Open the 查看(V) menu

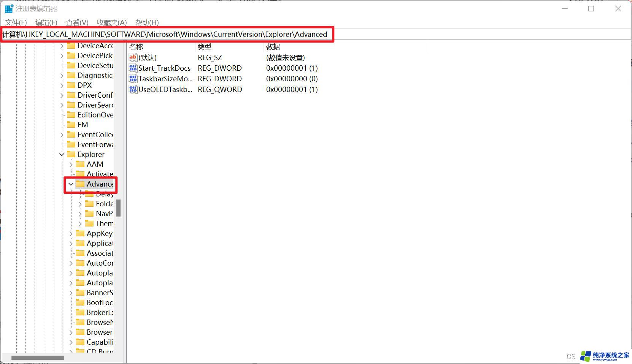pos(77,22)
